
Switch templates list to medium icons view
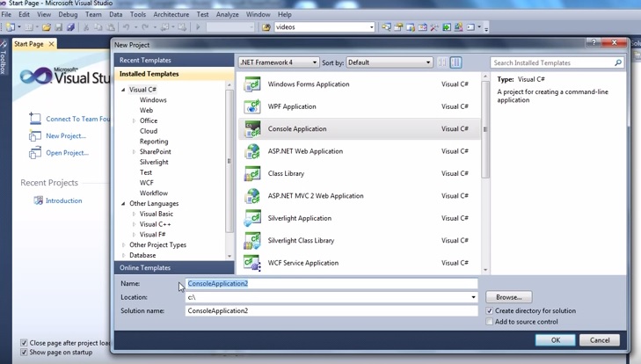point(455,62)
